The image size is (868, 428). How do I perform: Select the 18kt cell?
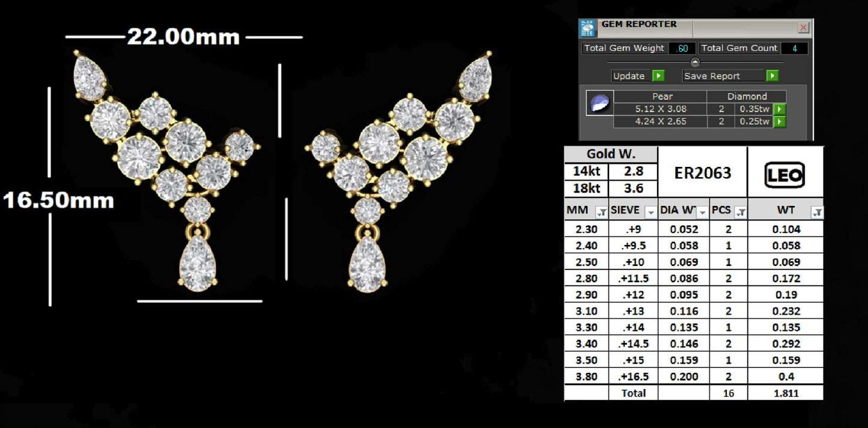coord(586,188)
